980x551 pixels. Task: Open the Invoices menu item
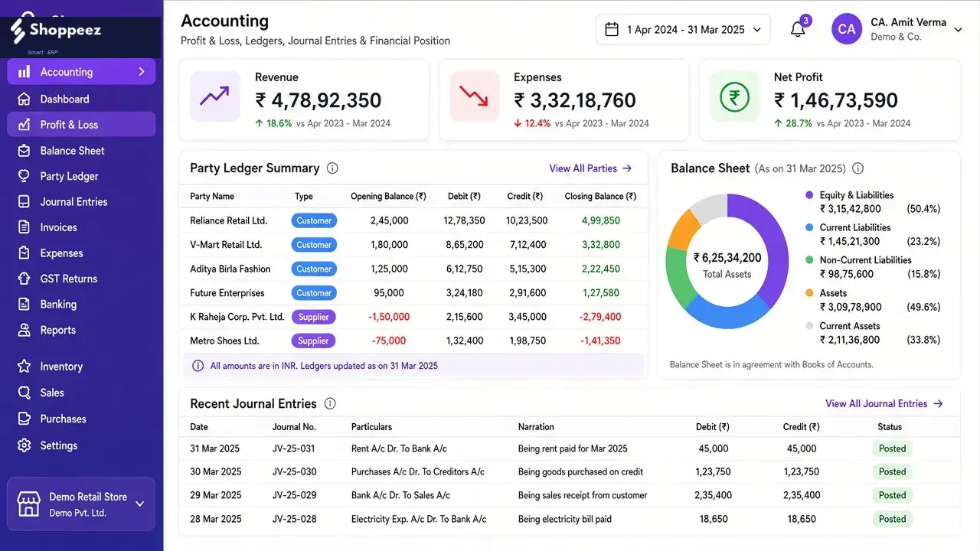(x=81, y=227)
